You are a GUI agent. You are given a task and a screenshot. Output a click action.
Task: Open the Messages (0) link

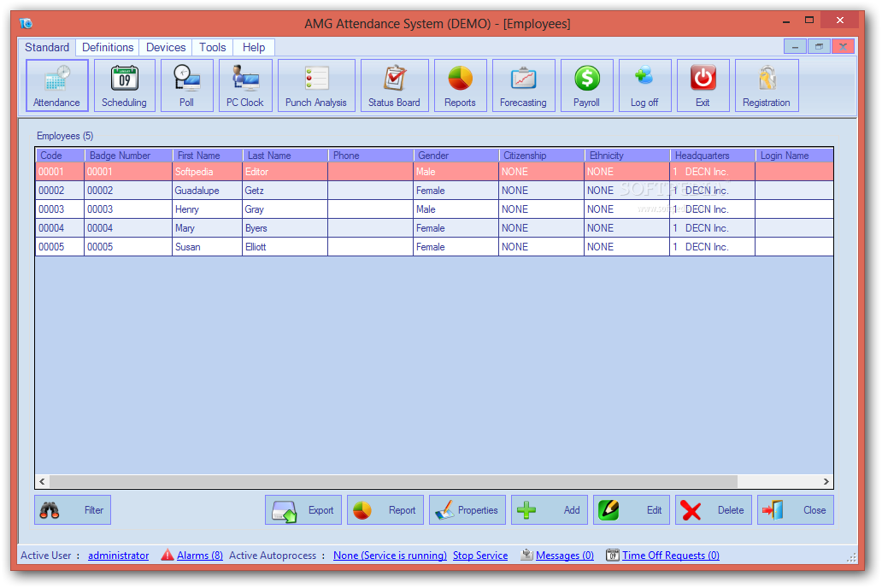pos(565,556)
